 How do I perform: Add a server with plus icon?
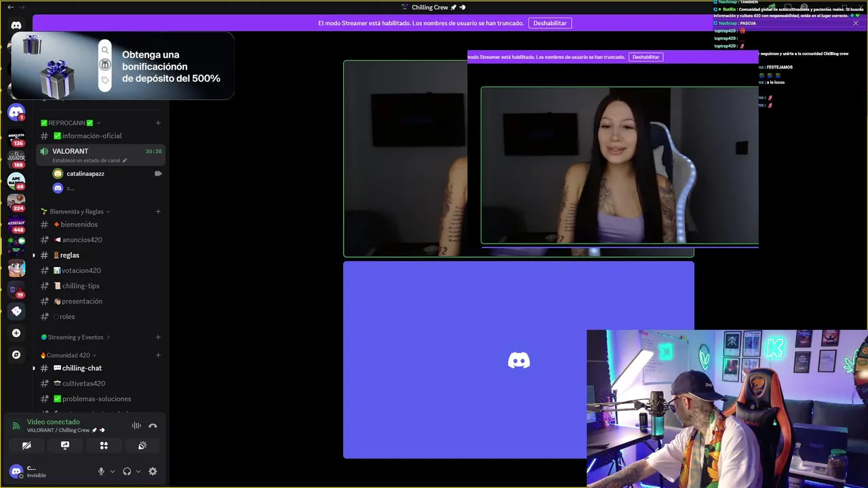[x=16, y=333]
